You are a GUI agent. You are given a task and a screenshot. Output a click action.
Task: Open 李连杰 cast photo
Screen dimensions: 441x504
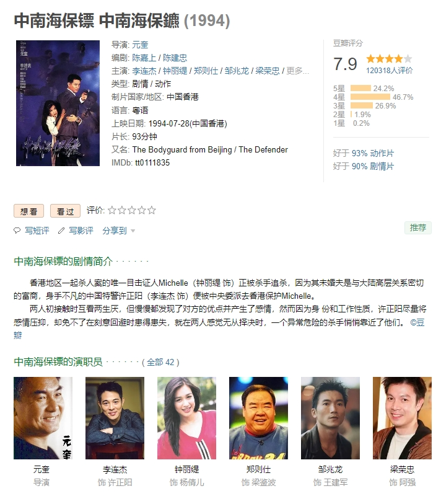coord(115,418)
